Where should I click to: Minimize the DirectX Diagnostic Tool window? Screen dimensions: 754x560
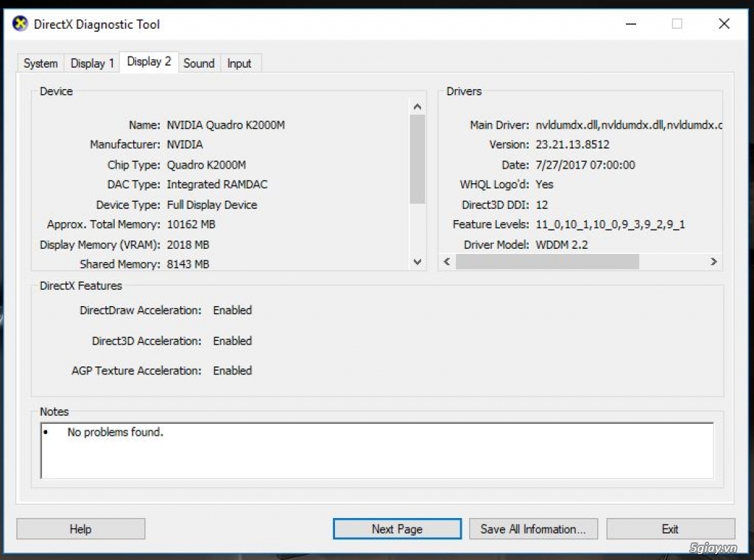click(631, 24)
